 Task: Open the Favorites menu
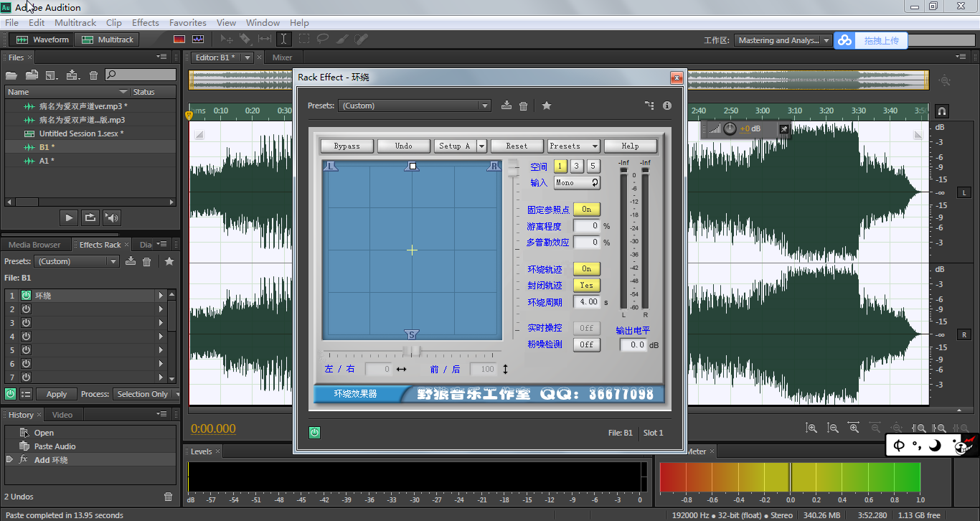point(188,23)
